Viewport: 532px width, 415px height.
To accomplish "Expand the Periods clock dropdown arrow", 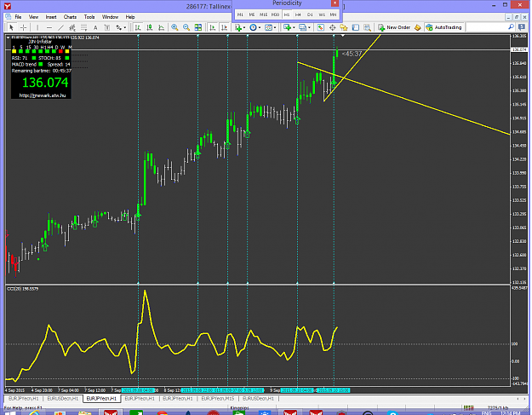I will click(x=260, y=28).
